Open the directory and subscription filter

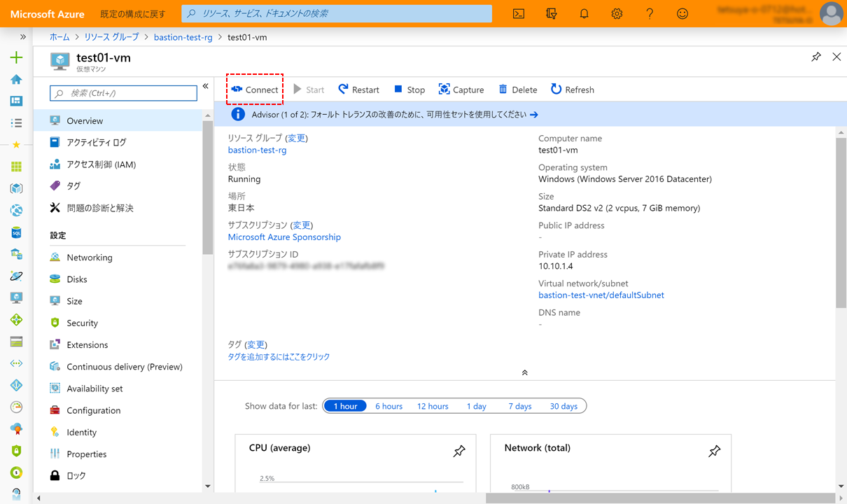coord(552,13)
